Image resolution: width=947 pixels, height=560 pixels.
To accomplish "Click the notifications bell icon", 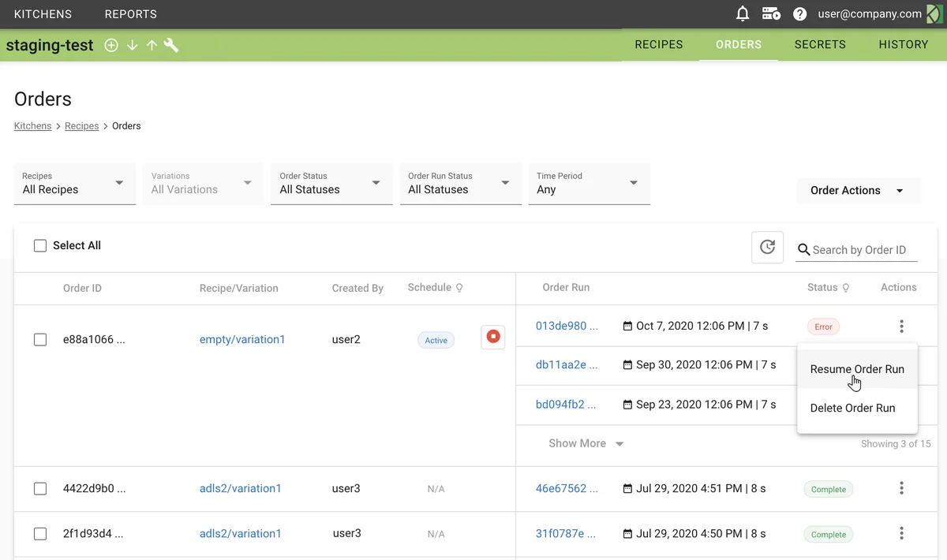I will click(742, 14).
